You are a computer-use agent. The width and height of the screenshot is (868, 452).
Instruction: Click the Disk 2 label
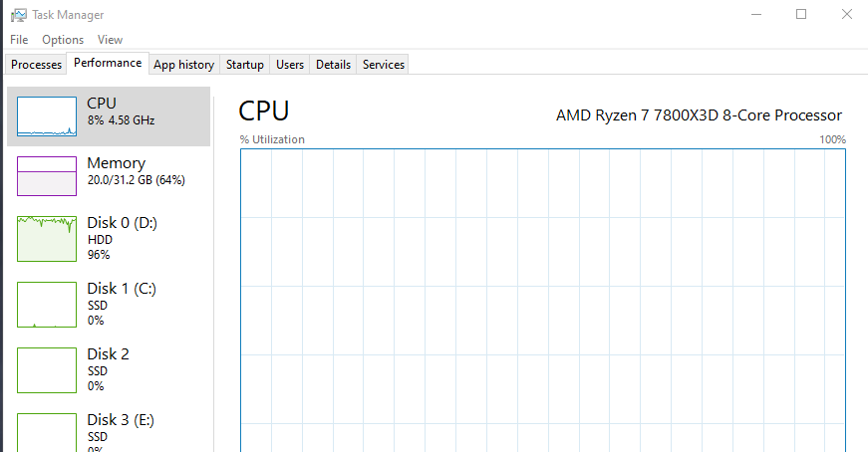pos(108,354)
